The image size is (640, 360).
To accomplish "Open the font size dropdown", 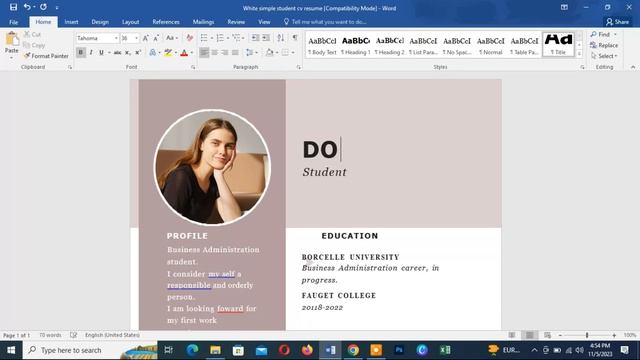I will 136,38.
